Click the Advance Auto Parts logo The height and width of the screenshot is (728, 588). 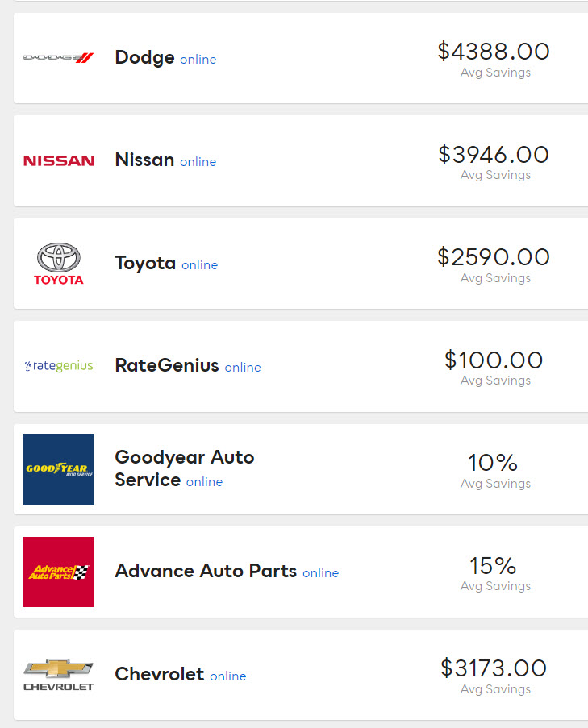coord(58,572)
